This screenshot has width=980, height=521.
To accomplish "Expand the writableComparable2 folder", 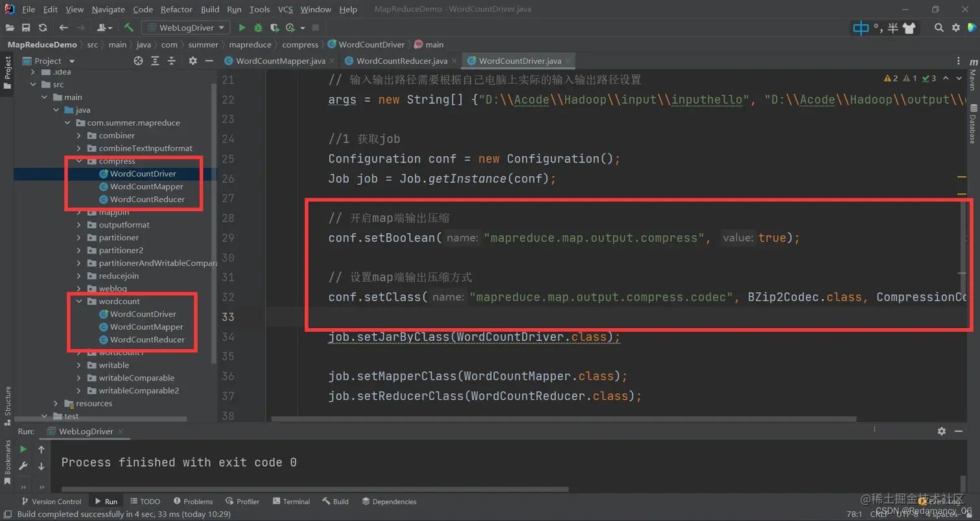I will 79,391.
